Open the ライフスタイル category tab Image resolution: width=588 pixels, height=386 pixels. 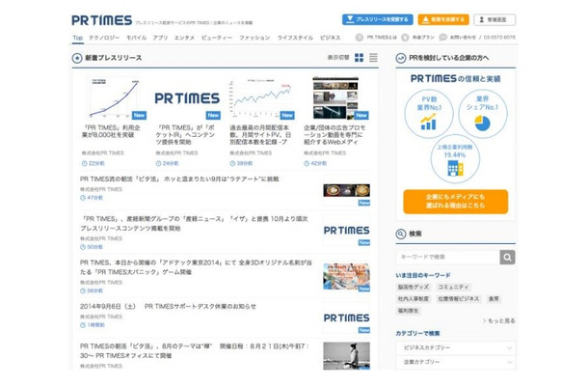pos(295,38)
